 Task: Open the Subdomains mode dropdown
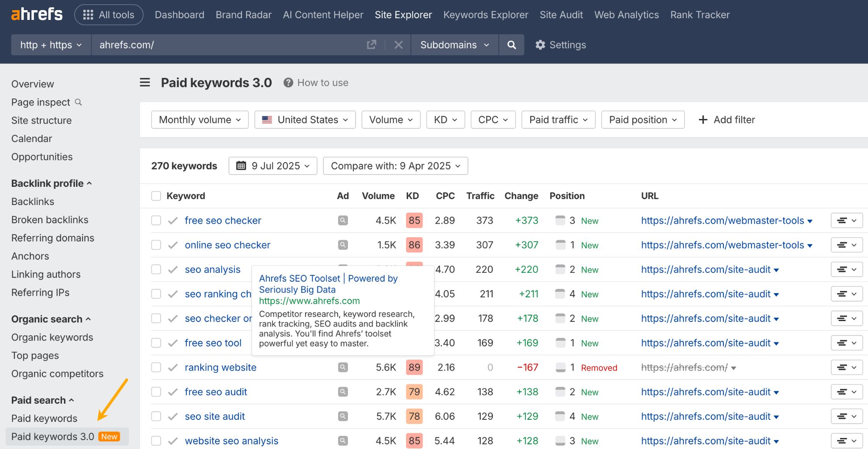click(x=454, y=44)
